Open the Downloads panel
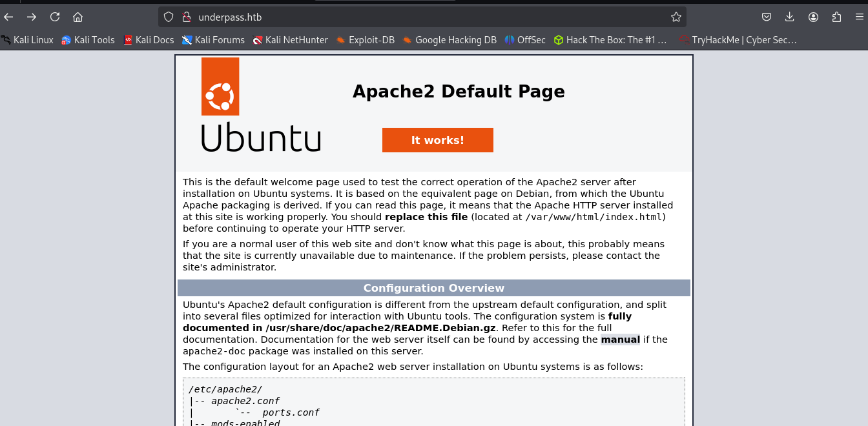This screenshot has height=426, width=868. [789, 17]
